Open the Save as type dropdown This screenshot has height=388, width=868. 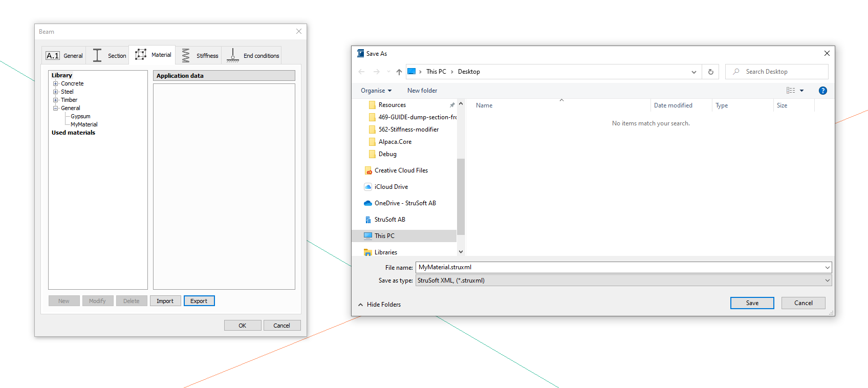[x=623, y=281]
